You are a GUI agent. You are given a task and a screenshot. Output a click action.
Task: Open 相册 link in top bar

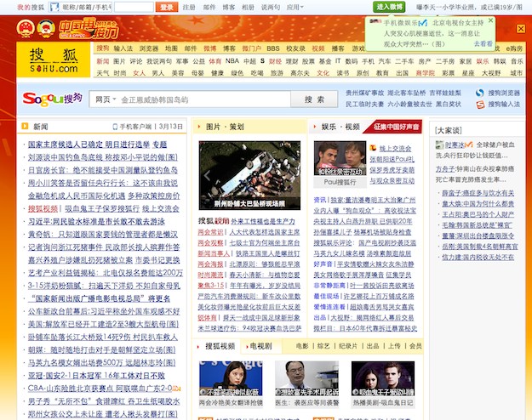coord(248,7)
